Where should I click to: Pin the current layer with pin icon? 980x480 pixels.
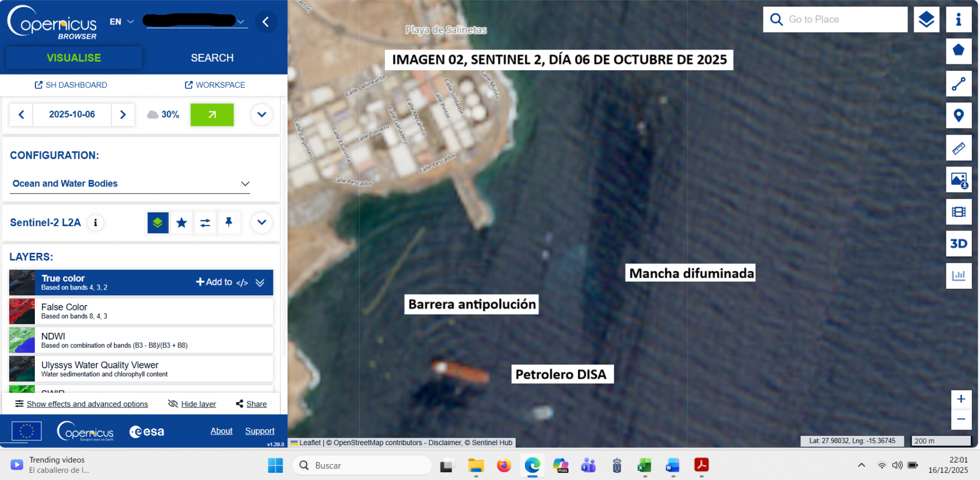pos(229,222)
